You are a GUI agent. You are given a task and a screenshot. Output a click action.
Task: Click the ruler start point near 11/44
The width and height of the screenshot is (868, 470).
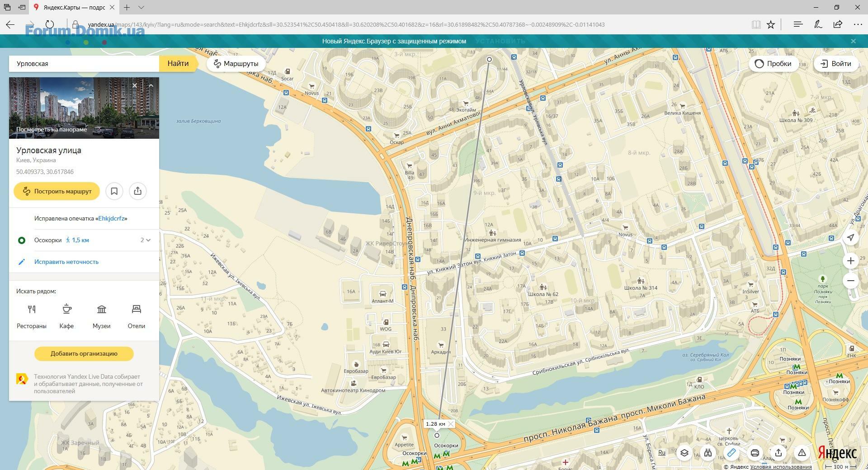click(489, 59)
